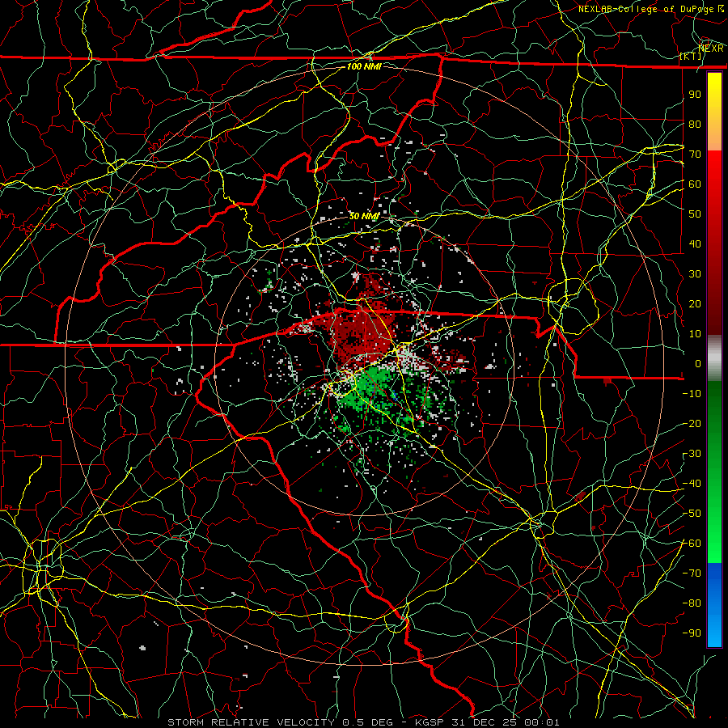Screen dimensions: 728x728
Task: Click the 40 value on velocity scale
Action: pos(695,243)
